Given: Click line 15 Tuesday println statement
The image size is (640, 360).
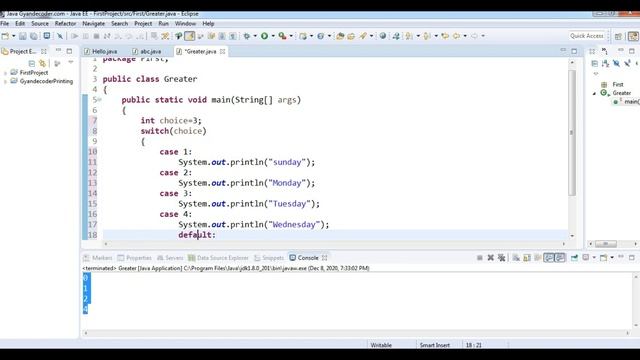Looking at the screenshot, I should coord(249,204).
